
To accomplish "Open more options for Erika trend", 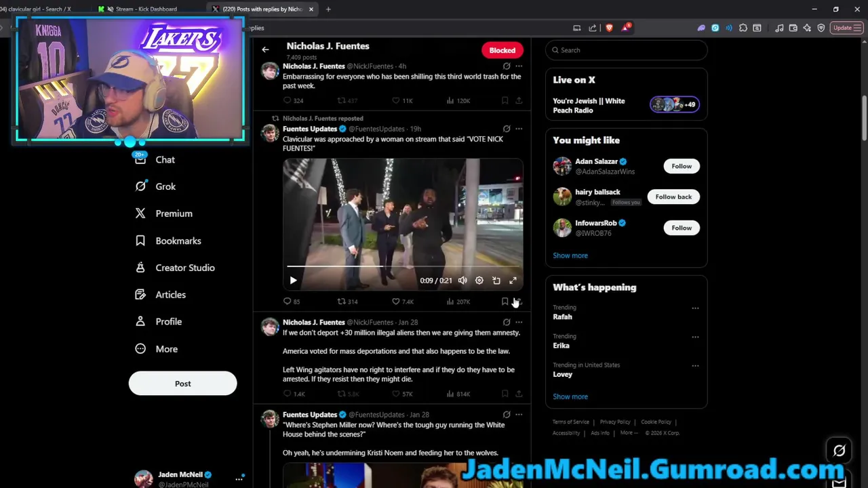I will coord(695,337).
